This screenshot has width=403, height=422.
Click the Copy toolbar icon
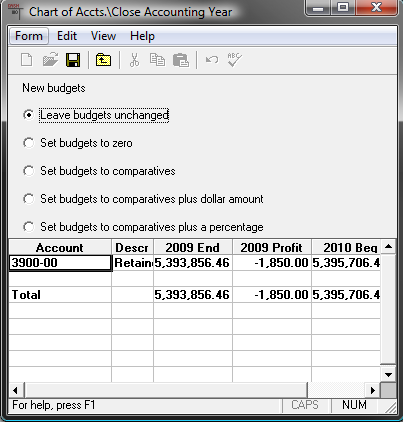(x=157, y=60)
